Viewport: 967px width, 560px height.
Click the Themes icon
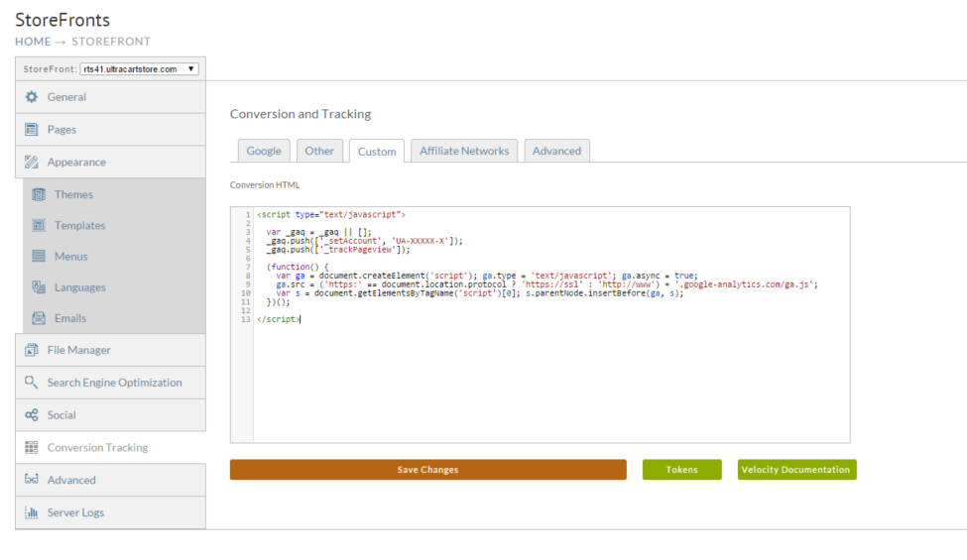39,194
